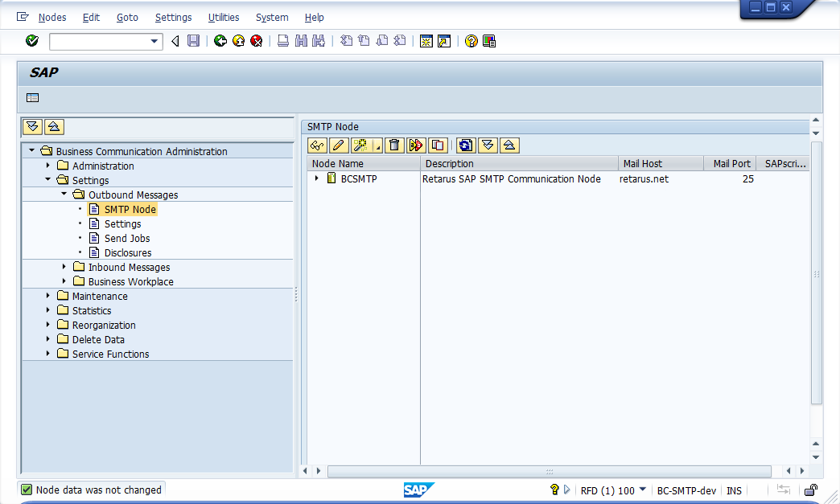Click the trash Delete node icon
This screenshot has height=504, width=840.
click(x=393, y=145)
